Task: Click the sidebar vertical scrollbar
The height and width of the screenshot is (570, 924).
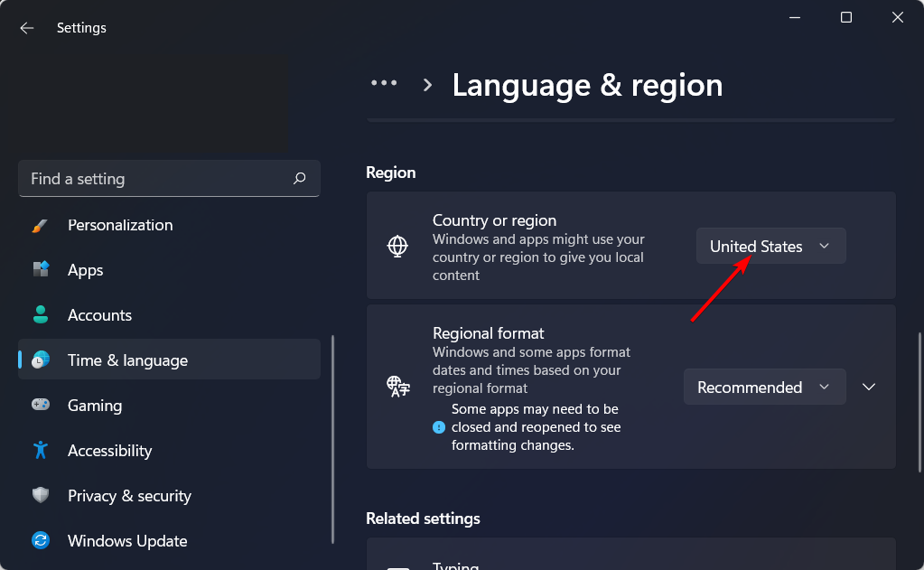Action: pos(333,439)
